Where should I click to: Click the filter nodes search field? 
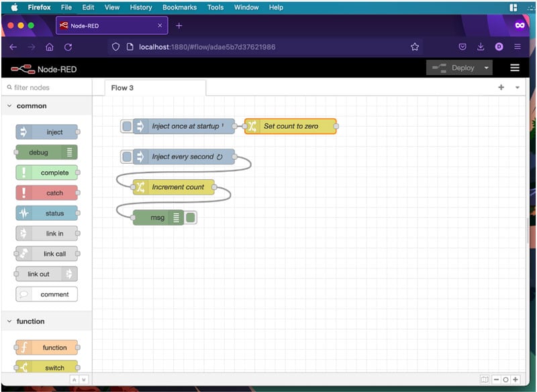coord(47,88)
